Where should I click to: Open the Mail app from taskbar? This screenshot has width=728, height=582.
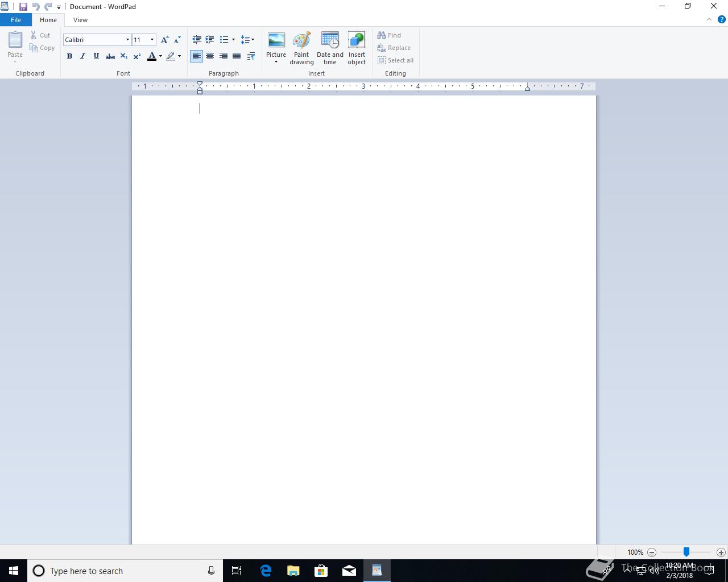point(349,571)
